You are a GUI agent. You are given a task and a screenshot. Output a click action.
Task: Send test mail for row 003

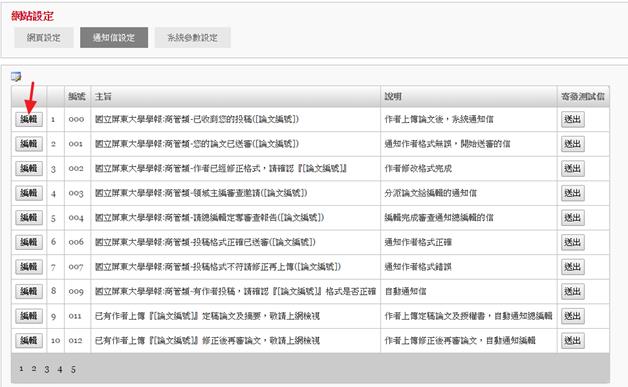[x=573, y=193]
